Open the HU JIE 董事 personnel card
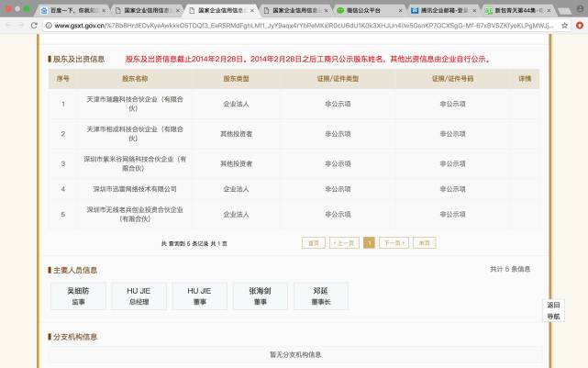 (x=199, y=296)
